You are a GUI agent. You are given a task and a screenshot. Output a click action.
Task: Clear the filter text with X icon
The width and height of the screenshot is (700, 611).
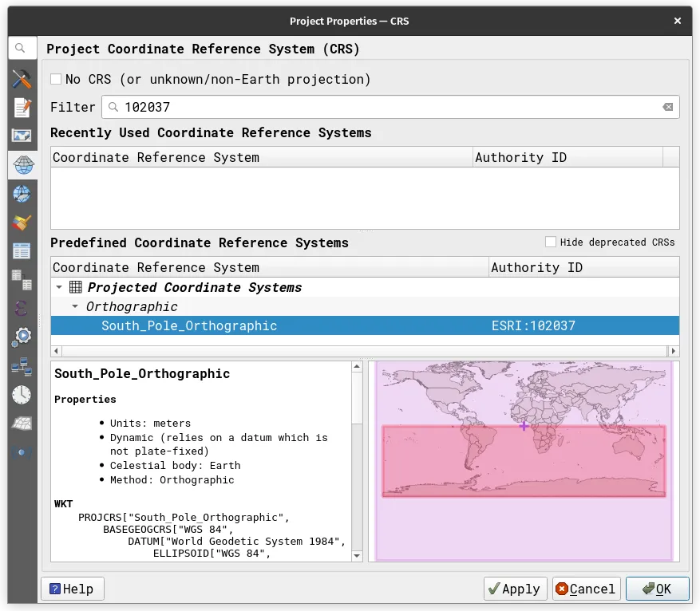(x=667, y=107)
